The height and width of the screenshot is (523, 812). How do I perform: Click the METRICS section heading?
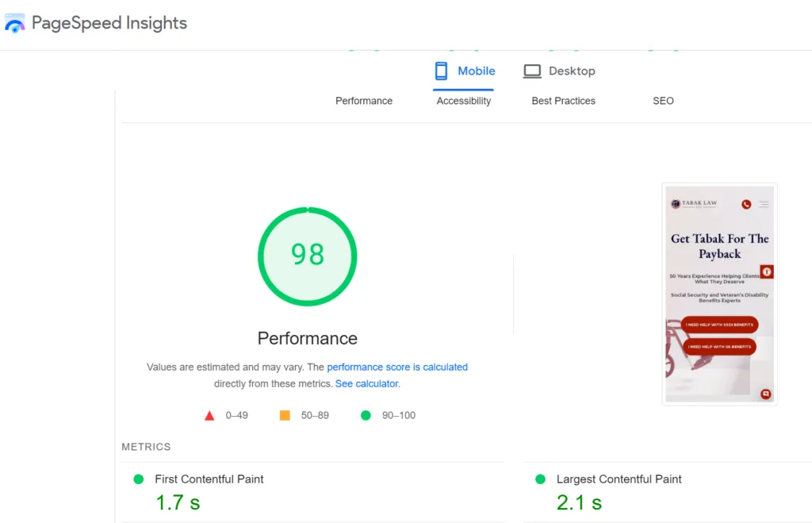tap(146, 447)
